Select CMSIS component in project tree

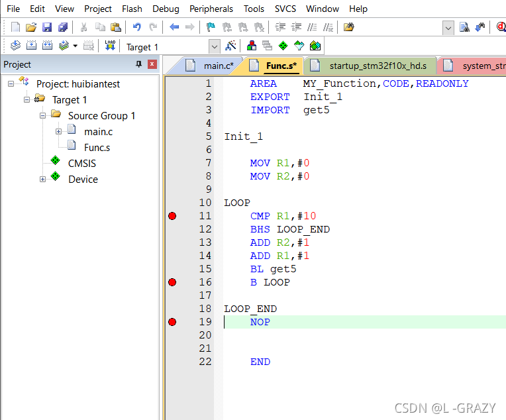coord(82,164)
